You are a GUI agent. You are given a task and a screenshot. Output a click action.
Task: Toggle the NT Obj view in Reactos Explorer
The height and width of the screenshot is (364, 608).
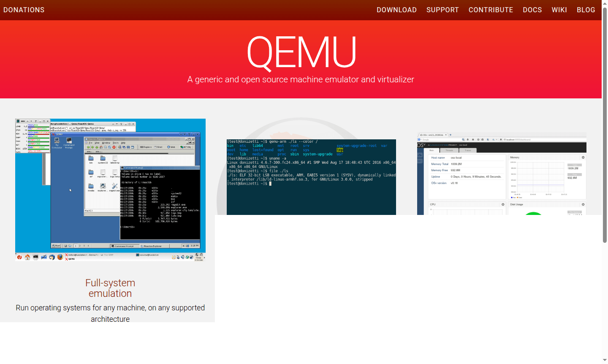point(186,147)
